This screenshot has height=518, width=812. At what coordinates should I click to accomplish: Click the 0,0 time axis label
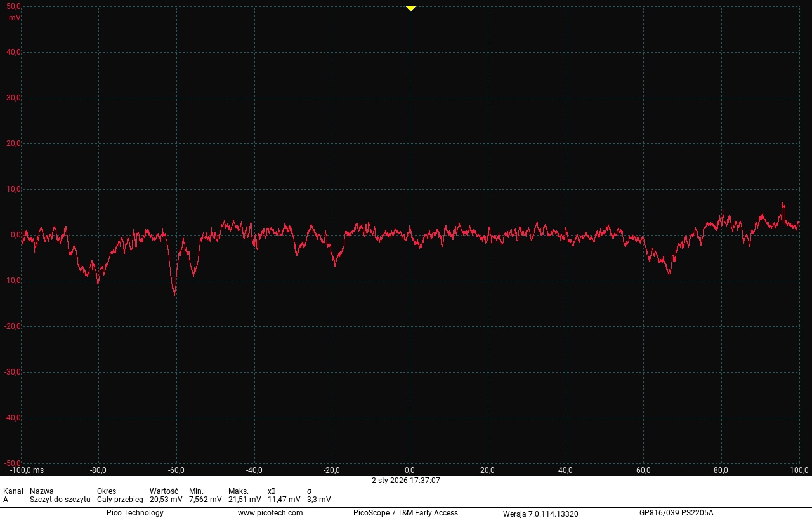point(410,470)
